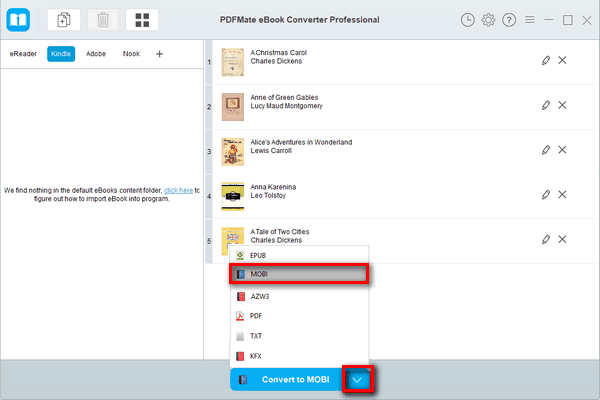Screen dimensions: 600x400
Task: Select 'Lucy Maud Montgomery' author text
Action: pyautogui.click(x=287, y=106)
